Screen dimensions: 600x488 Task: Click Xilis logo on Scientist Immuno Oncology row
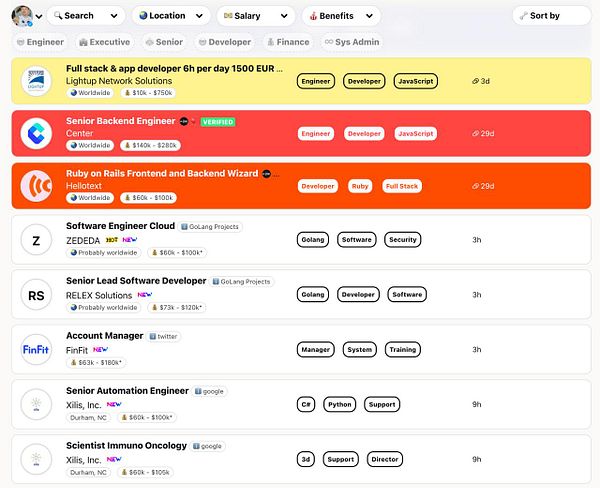coord(36,459)
